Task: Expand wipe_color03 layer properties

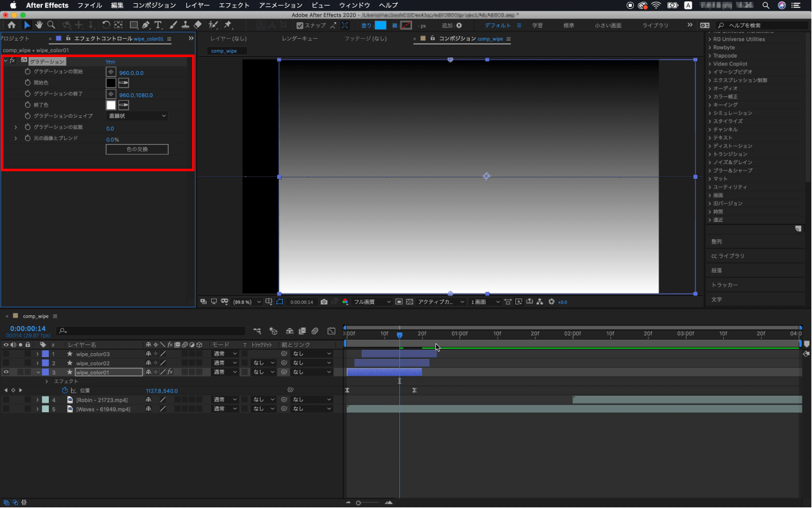Action: [x=37, y=354]
